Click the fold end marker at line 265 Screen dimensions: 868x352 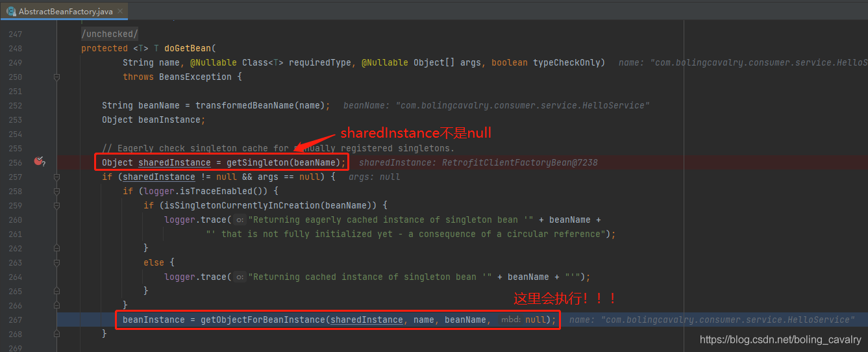pyautogui.click(x=57, y=291)
